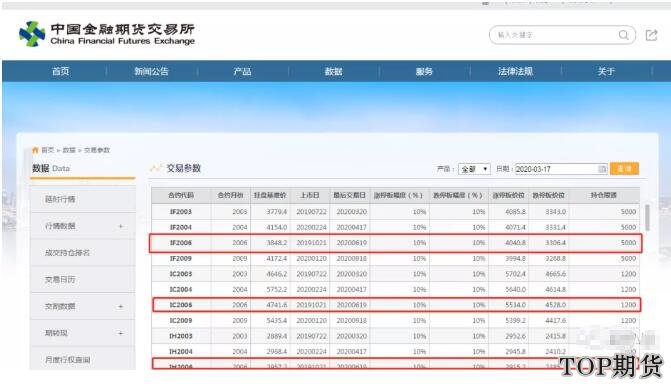
Task: Click the orange 查询 button
Action: pyautogui.click(x=624, y=169)
